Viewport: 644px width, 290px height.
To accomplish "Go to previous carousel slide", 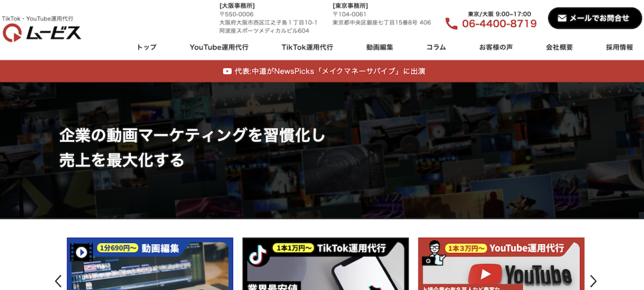I will (x=58, y=281).
